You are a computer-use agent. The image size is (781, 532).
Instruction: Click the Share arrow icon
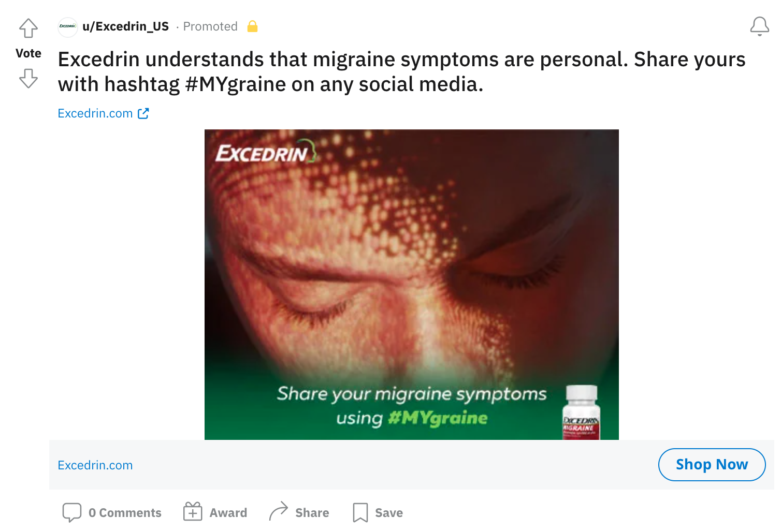pos(278,511)
